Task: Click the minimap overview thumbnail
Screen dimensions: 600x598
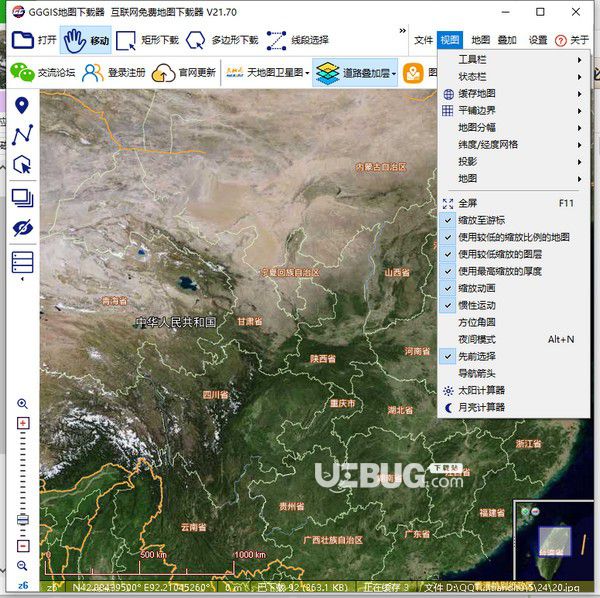Action: pyautogui.click(x=553, y=539)
